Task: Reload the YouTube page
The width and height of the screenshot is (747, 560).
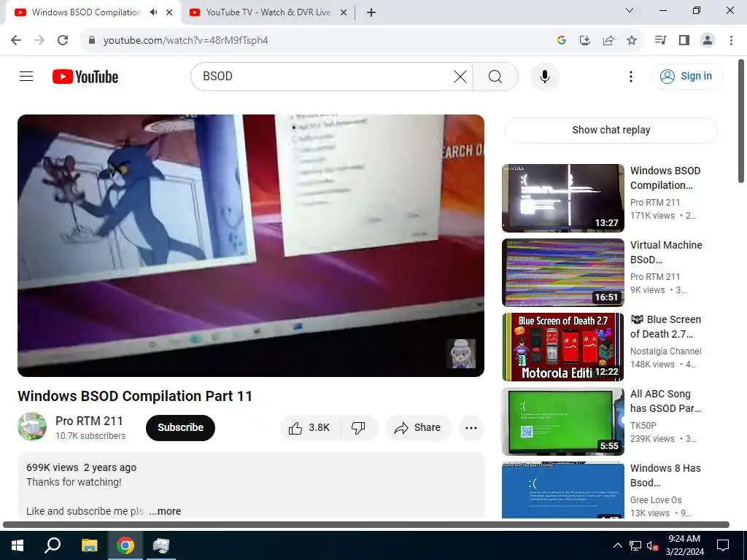Action: (x=63, y=40)
